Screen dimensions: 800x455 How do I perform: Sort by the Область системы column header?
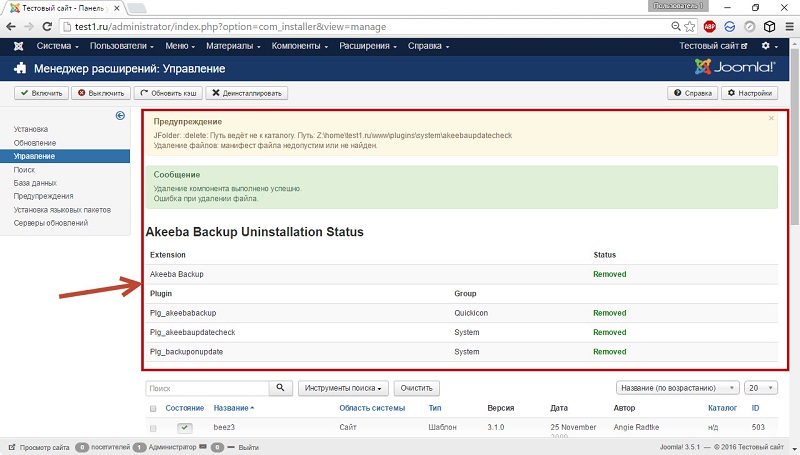tap(372, 408)
